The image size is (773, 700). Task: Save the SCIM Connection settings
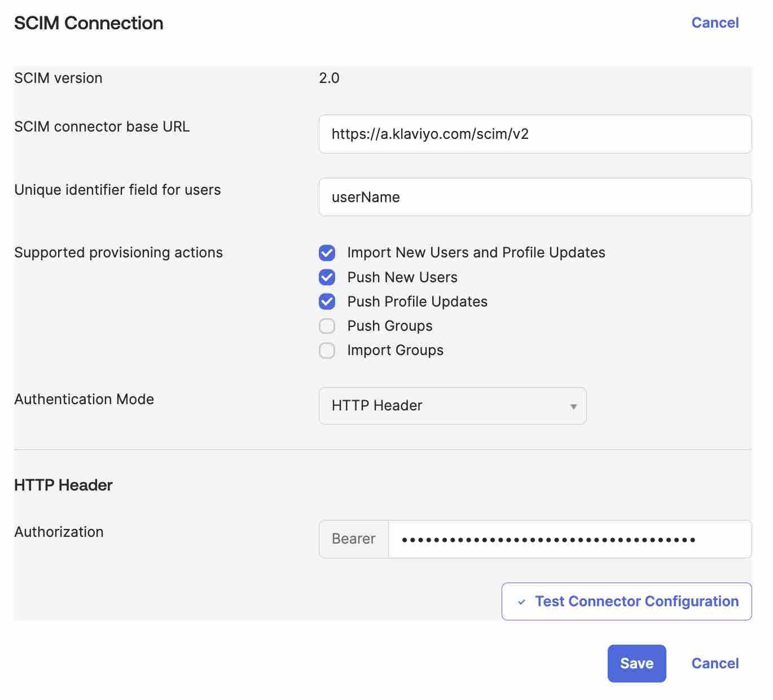(x=636, y=663)
